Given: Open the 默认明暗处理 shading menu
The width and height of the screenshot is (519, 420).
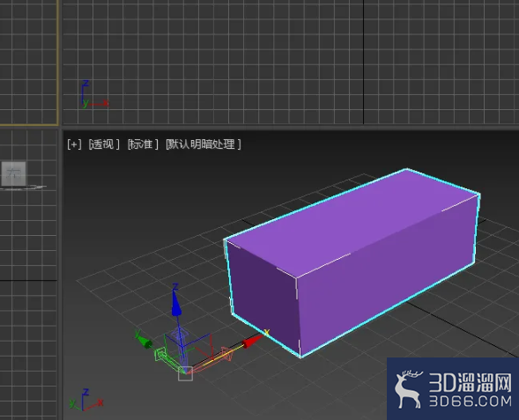Looking at the screenshot, I should pos(204,144).
